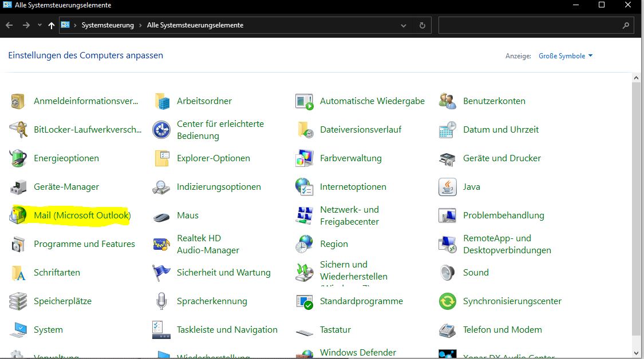Open the Geräte und Drucker printer icon

click(447, 158)
